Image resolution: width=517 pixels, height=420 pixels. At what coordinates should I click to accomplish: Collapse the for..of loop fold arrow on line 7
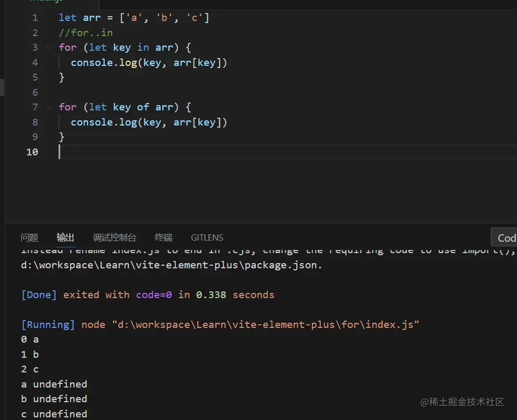(50, 107)
